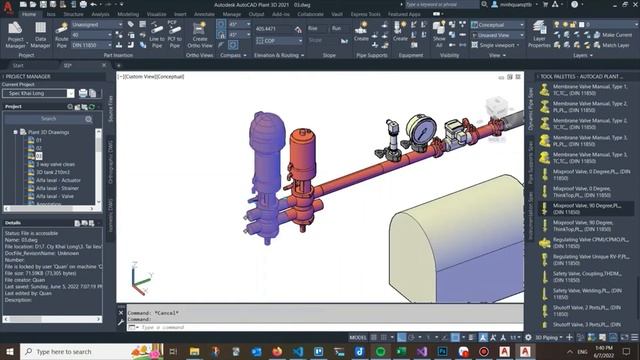The width and height of the screenshot is (640, 360).
Task: Open the Structure ribbon tab
Action: 73,14
